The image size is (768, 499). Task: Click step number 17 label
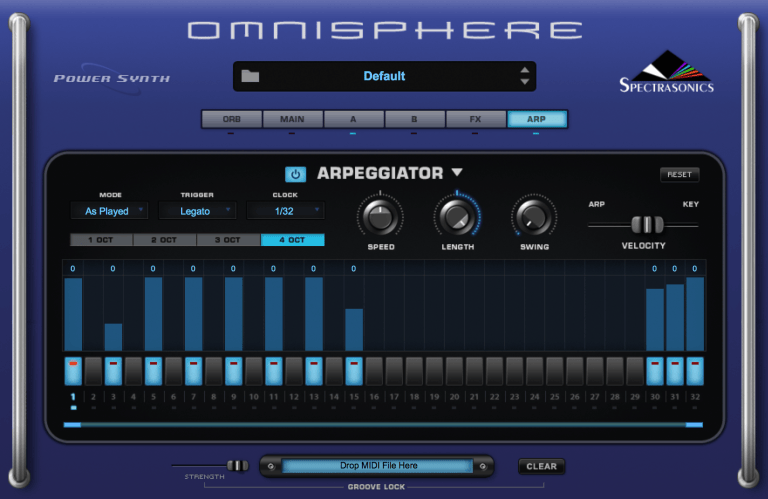tap(394, 397)
